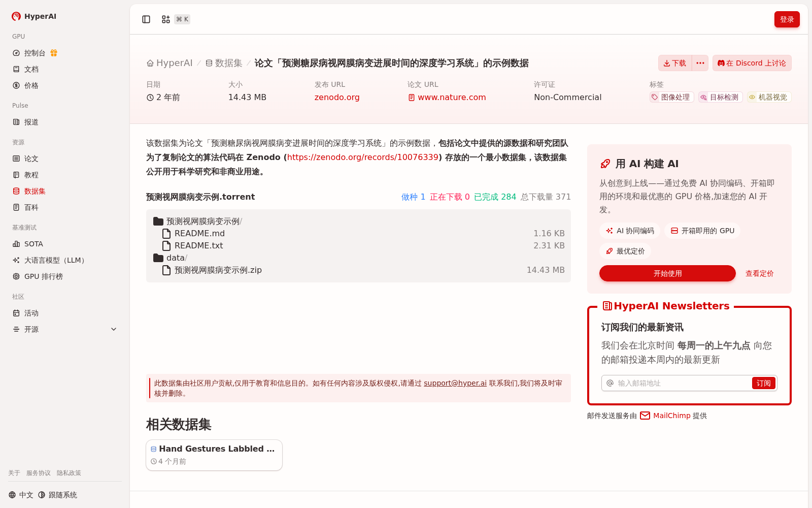Click the ⌘ K shortcut badge

[182, 19]
